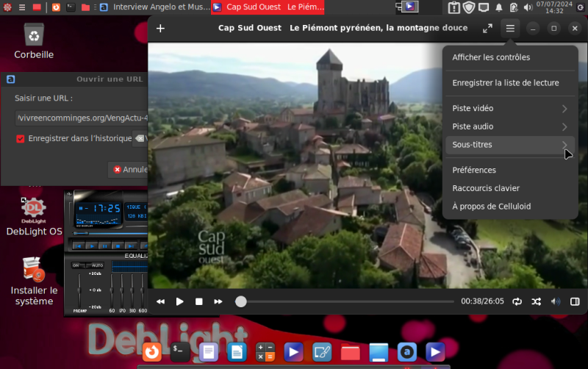
Task: Mute audio with the volume icon
Action: 556,301
